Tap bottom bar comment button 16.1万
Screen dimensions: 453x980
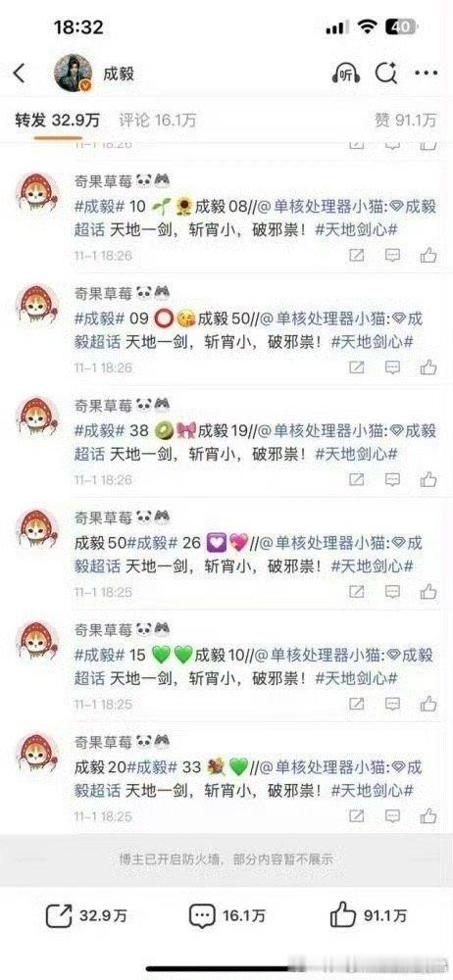pyautogui.click(x=227, y=916)
